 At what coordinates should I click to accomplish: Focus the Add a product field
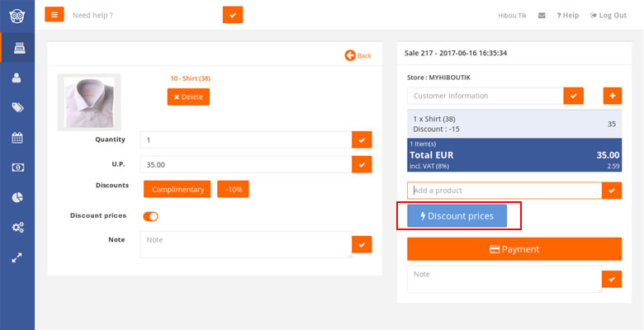click(504, 191)
